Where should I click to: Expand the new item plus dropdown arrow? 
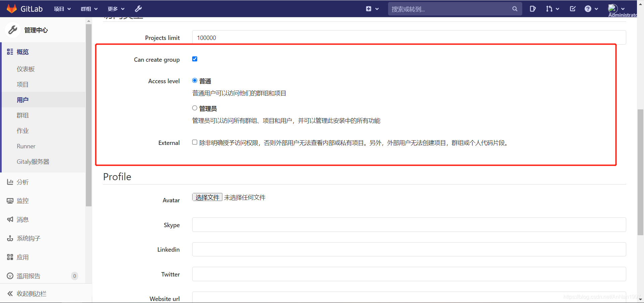click(377, 9)
